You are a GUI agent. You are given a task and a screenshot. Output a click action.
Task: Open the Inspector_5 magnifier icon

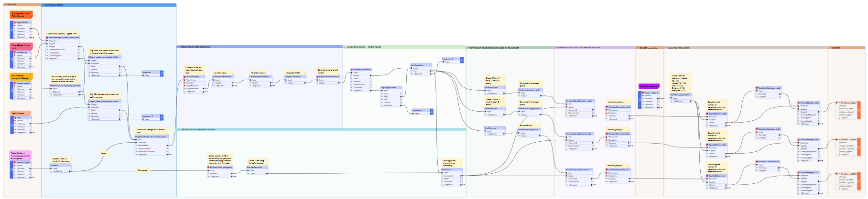pyautogui.click(x=463, y=60)
